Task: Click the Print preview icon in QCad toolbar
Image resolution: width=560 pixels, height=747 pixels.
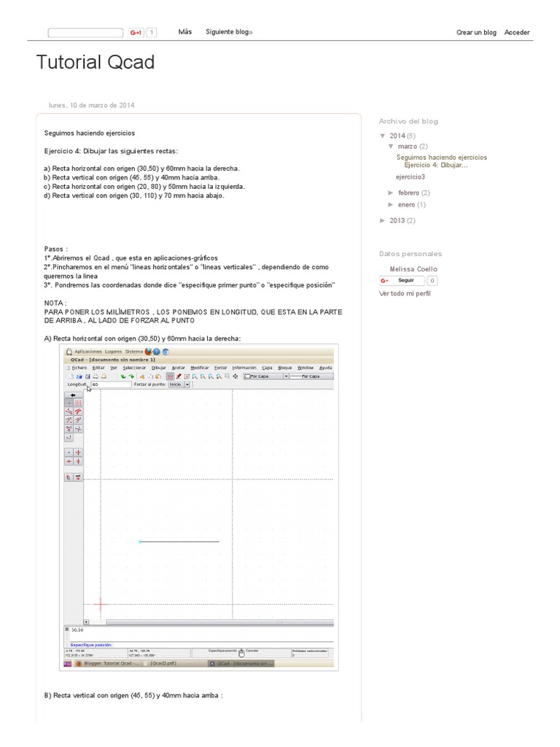Action: [x=104, y=376]
